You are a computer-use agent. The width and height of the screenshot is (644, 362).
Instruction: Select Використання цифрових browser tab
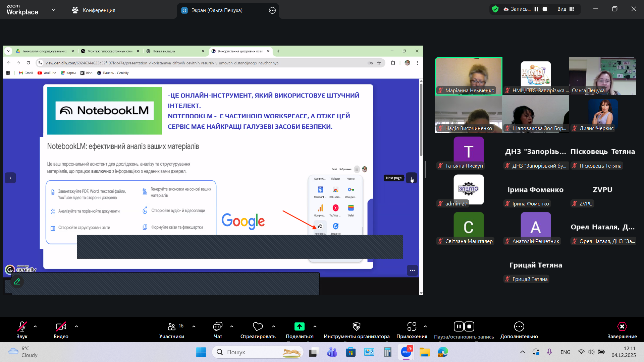[240, 51]
